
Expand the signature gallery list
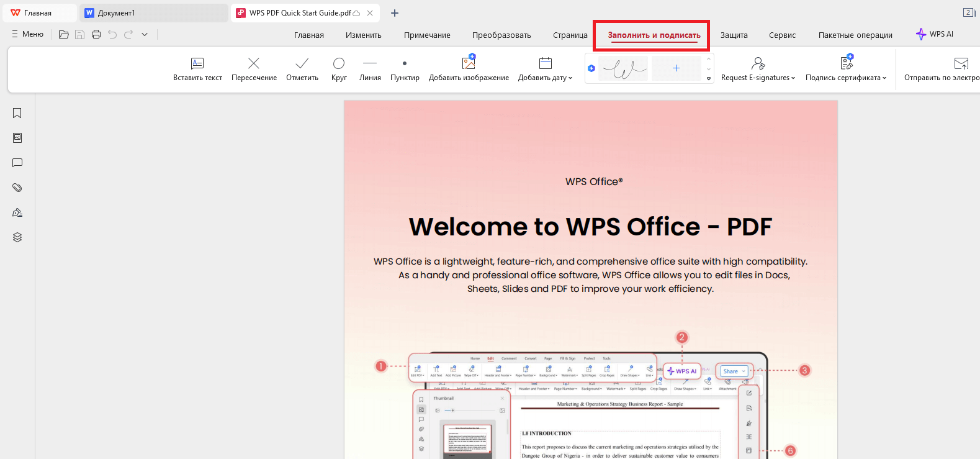pos(709,79)
